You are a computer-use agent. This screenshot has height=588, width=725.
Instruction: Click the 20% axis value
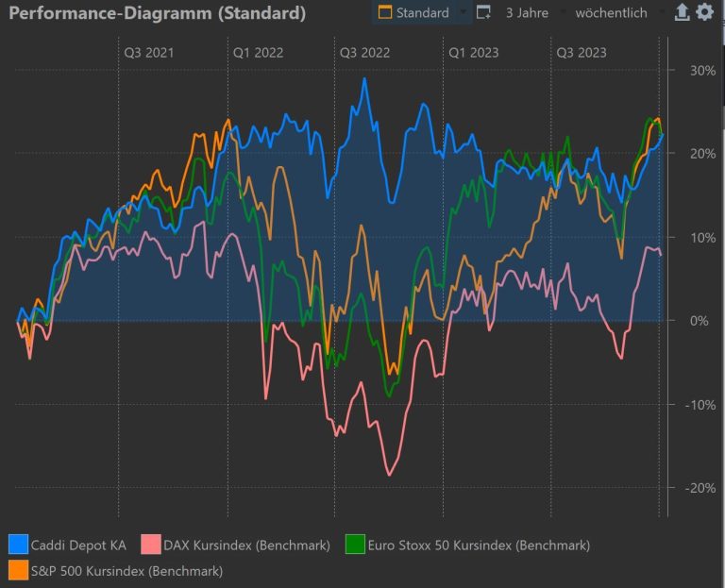(702, 154)
